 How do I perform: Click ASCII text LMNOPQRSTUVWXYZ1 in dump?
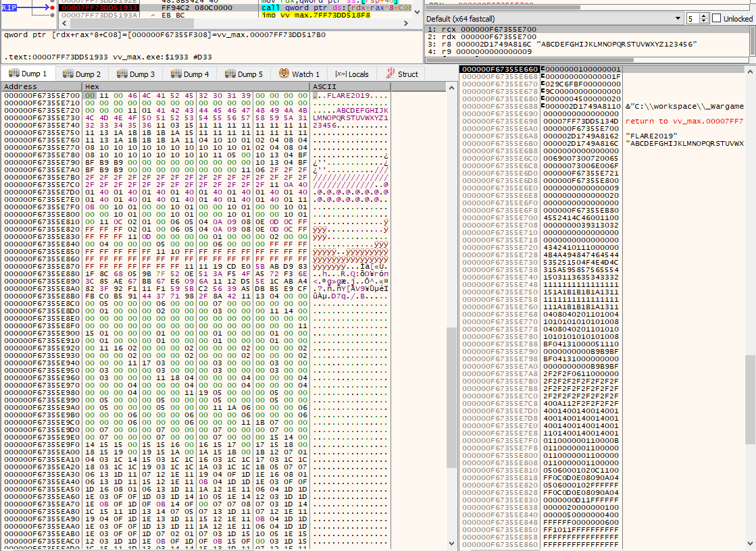tap(351, 117)
